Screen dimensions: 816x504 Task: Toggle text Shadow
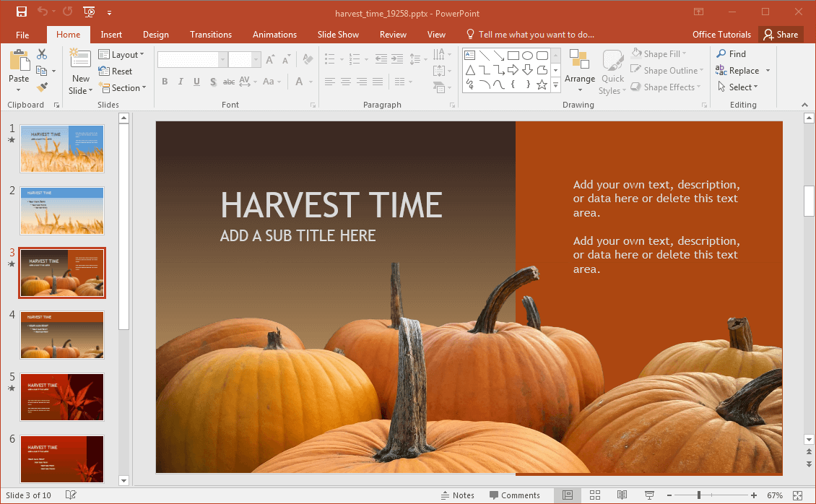tap(213, 81)
